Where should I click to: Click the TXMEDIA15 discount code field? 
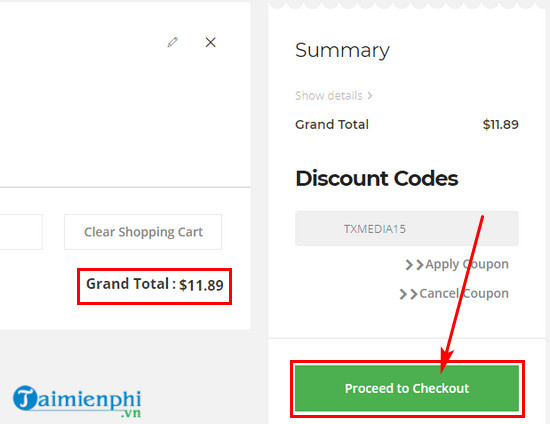pos(407,229)
